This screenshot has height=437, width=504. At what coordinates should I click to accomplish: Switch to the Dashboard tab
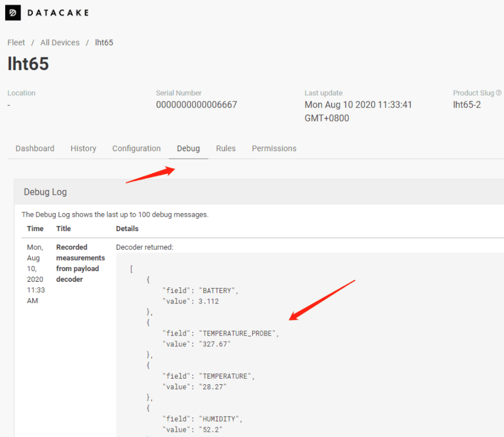point(35,149)
